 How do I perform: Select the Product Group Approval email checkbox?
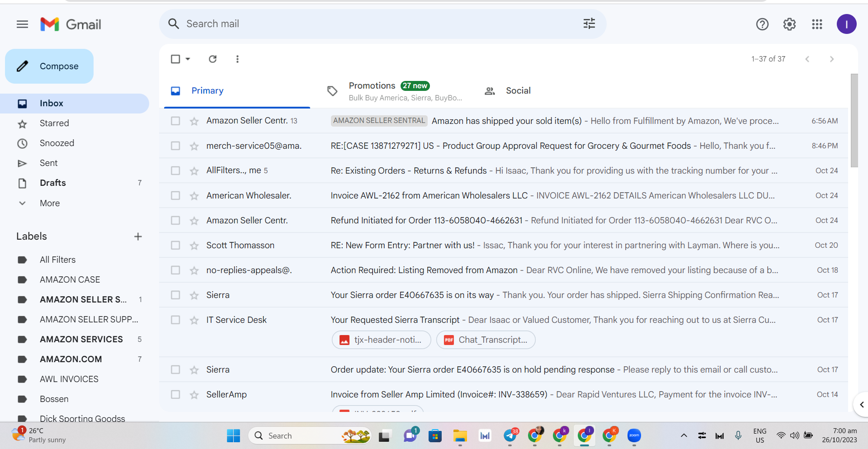175,146
